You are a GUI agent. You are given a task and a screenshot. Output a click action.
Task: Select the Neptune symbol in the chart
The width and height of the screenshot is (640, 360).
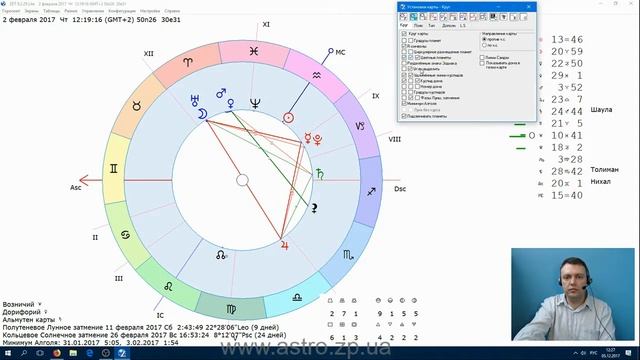point(255,104)
